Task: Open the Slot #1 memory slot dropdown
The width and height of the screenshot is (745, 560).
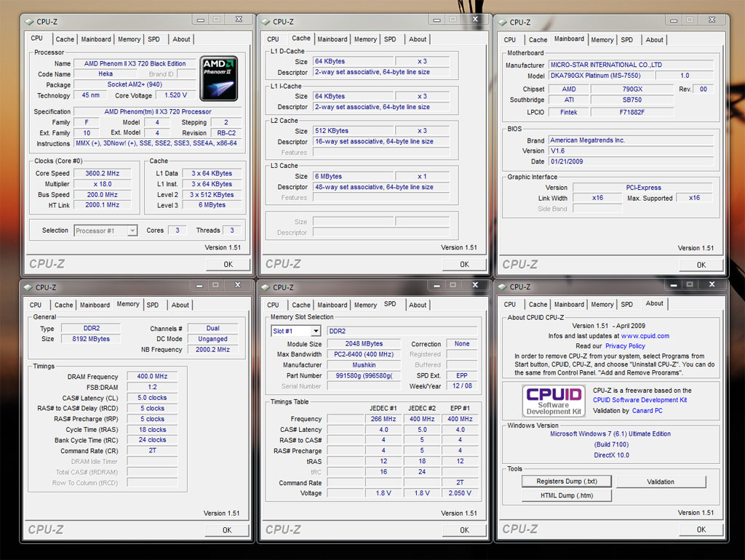Action: tap(316, 331)
